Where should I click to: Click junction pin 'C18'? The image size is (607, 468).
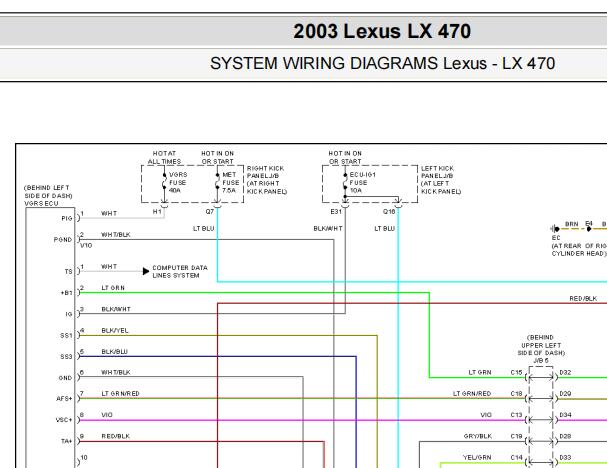(516, 394)
